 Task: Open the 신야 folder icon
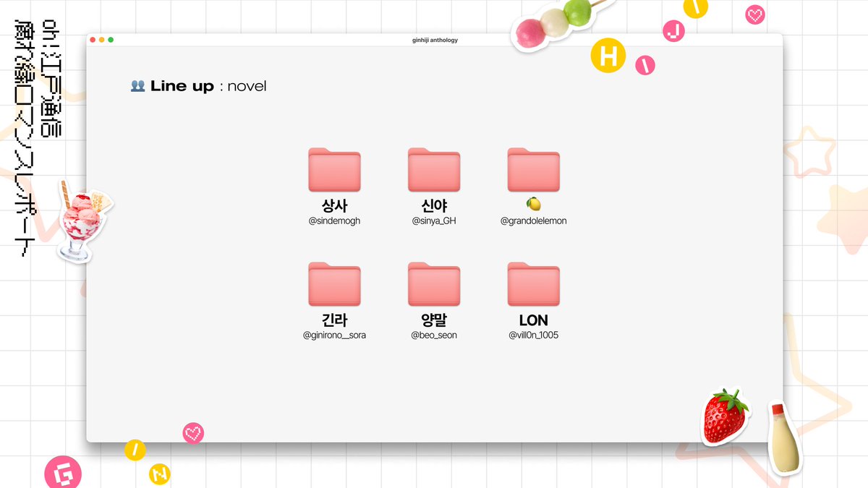pyautogui.click(x=434, y=170)
